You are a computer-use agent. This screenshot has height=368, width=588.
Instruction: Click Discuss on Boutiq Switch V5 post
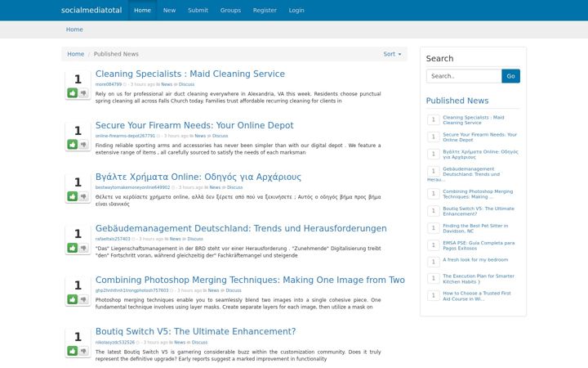coord(199,343)
